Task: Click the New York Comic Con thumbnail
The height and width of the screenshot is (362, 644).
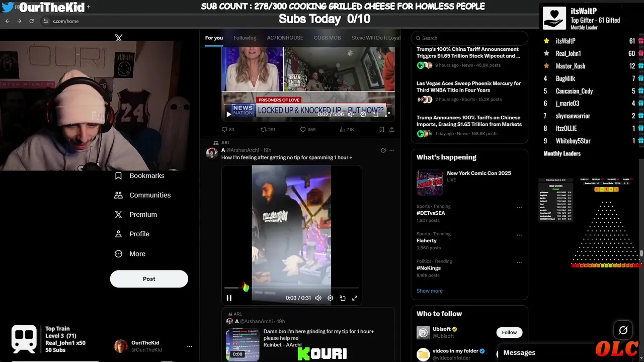Action: pyautogui.click(x=430, y=183)
